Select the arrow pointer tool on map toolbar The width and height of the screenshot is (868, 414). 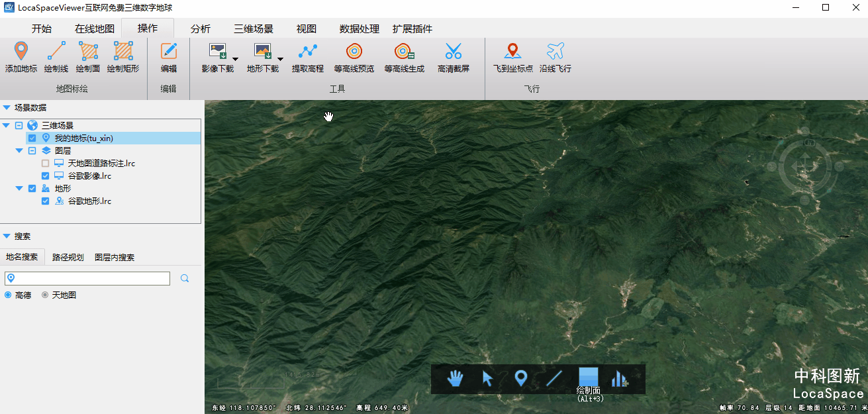[x=488, y=378]
